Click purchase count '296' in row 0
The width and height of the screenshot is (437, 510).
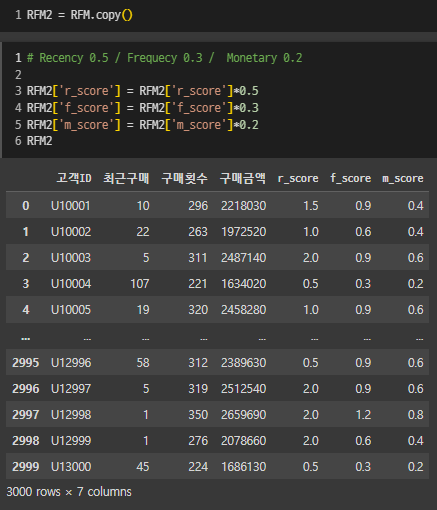click(198, 206)
